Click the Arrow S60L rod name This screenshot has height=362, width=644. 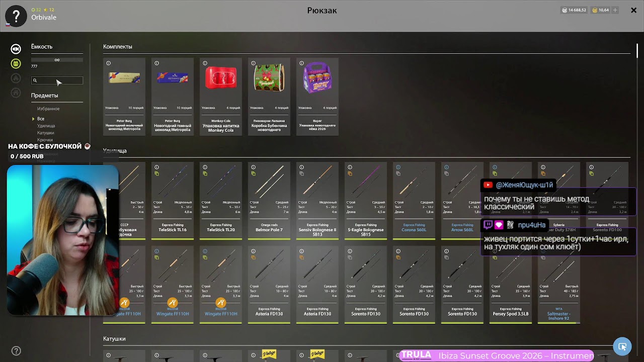click(x=462, y=230)
